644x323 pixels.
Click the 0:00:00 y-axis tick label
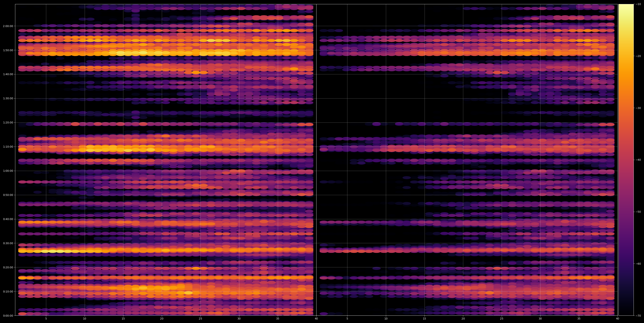[x=8, y=315]
